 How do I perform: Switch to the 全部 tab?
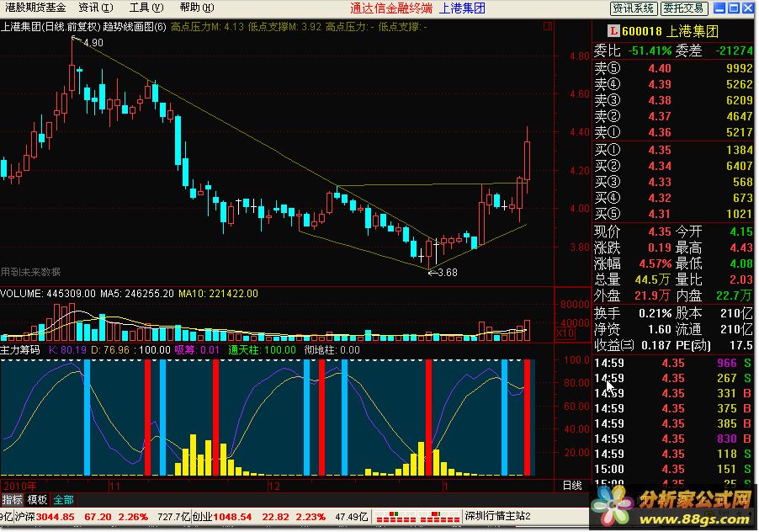63,499
